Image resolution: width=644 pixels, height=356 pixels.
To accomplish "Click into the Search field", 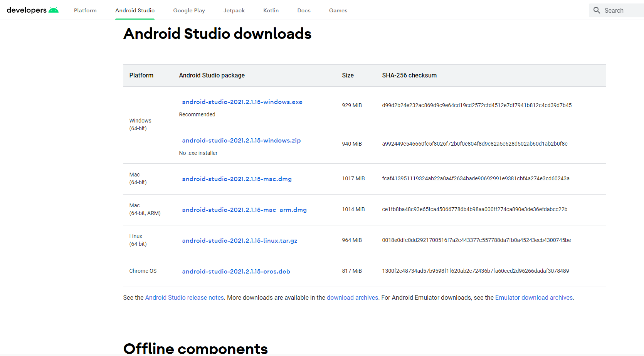I will pos(621,10).
